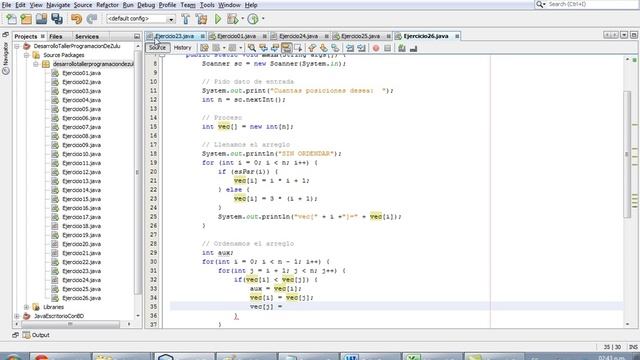This screenshot has width=640, height=360.
Task: Click Find Next Occurrence icon
Action: tap(275, 48)
